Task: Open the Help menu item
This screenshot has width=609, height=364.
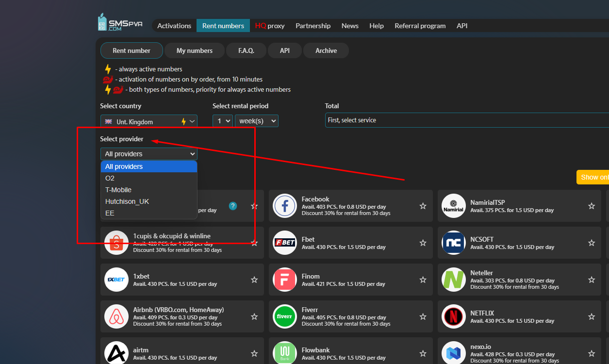Action: pos(376,26)
